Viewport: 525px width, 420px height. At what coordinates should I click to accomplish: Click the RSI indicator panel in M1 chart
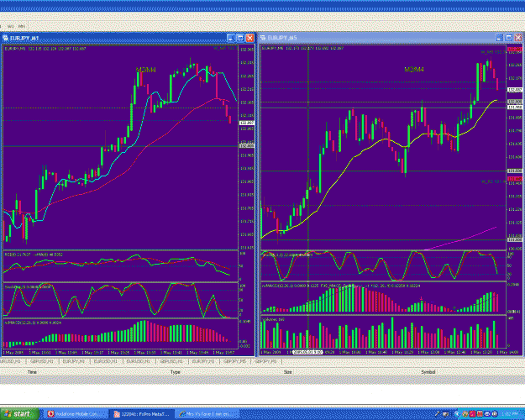[x=120, y=266]
